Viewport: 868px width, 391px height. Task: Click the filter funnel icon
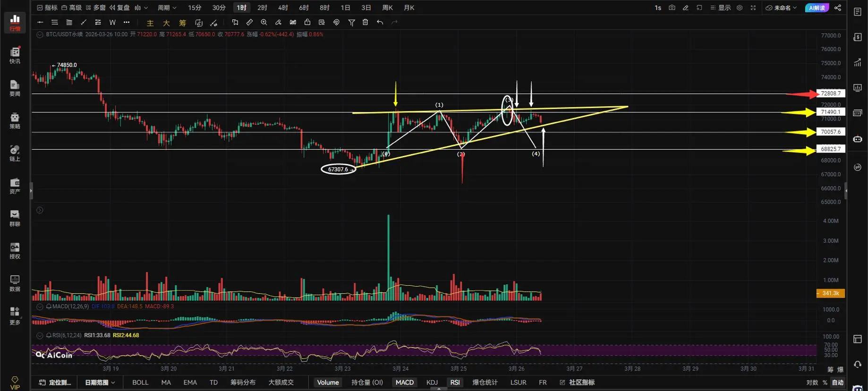coord(351,22)
